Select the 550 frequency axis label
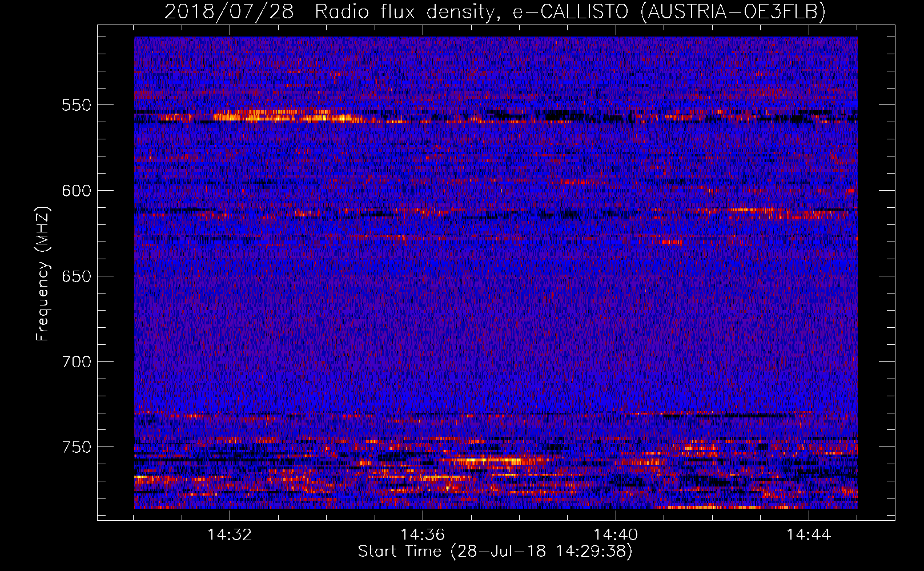The image size is (924, 571). 76,105
